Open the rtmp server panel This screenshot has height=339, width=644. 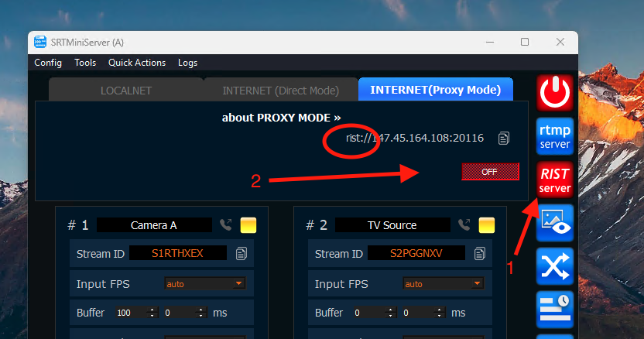(554, 136)
